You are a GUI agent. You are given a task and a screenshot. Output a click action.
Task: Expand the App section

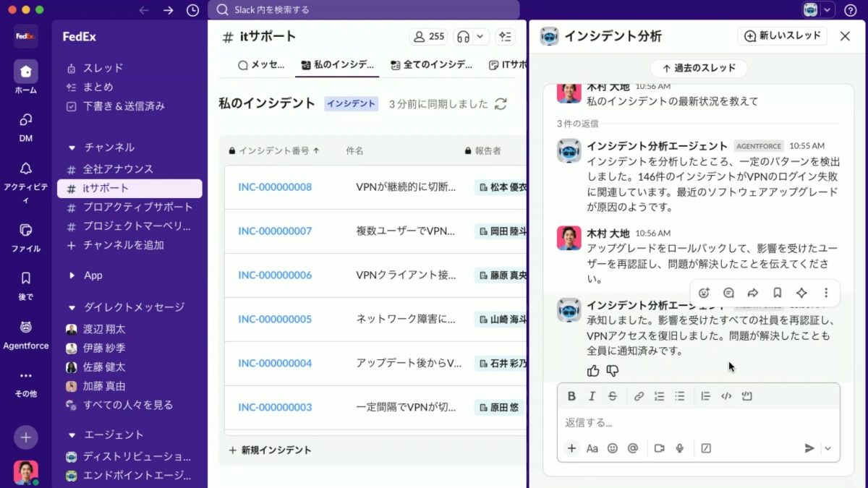pos(72,275)
